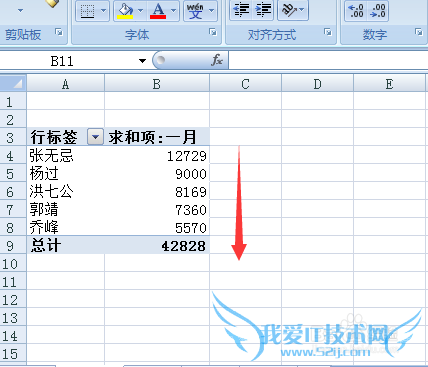Select row 11 header
428x367 pixels.
point(13,282)
